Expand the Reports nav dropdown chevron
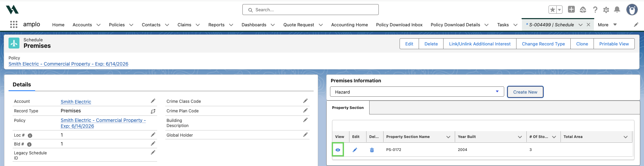The height and width of the screenshot is (166, 644). [x=231, y=25]
